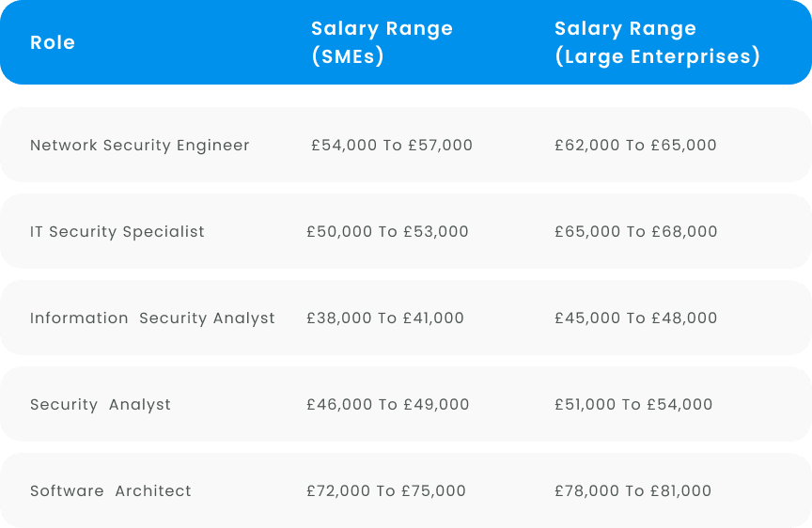Click the IT Security Specialist role
The height and width of the screenshot is (528, 812).
(117, 232)
